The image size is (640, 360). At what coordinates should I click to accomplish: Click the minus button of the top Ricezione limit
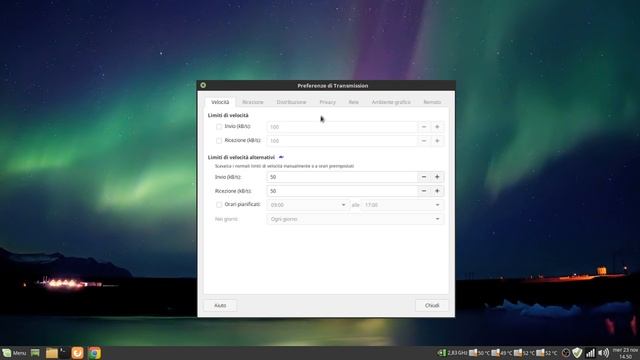tap(424, 141)
